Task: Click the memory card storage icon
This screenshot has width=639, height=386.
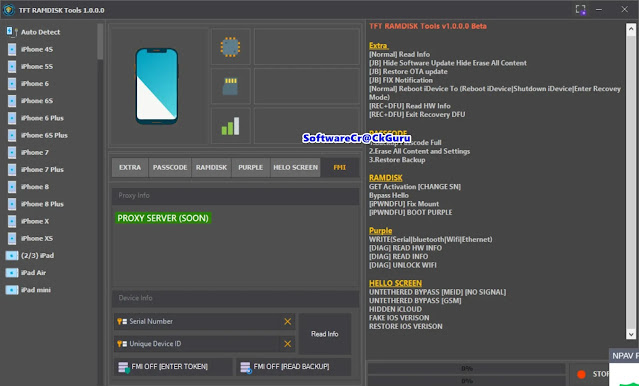Action: tap(230, 86)
